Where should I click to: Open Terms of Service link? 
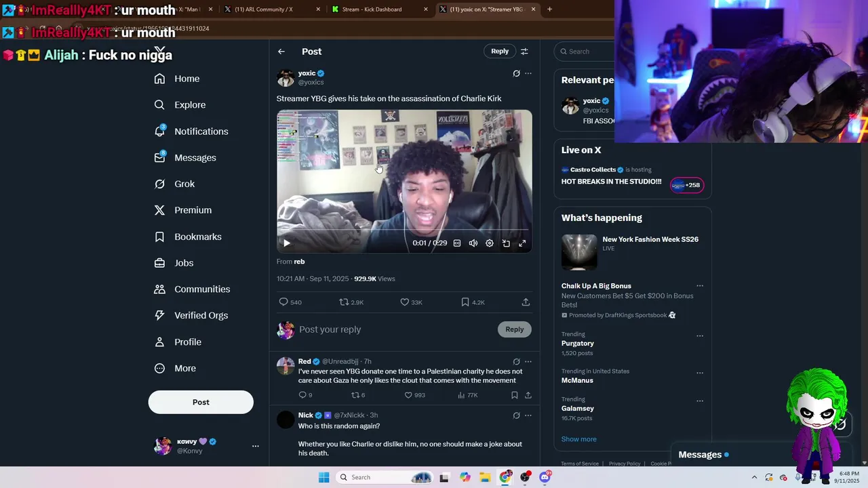tap(580, 464)
